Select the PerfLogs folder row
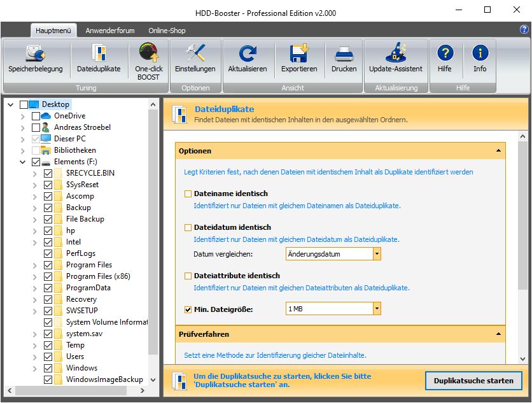This screenshot has height=403, width=532. tap(81, 253)
